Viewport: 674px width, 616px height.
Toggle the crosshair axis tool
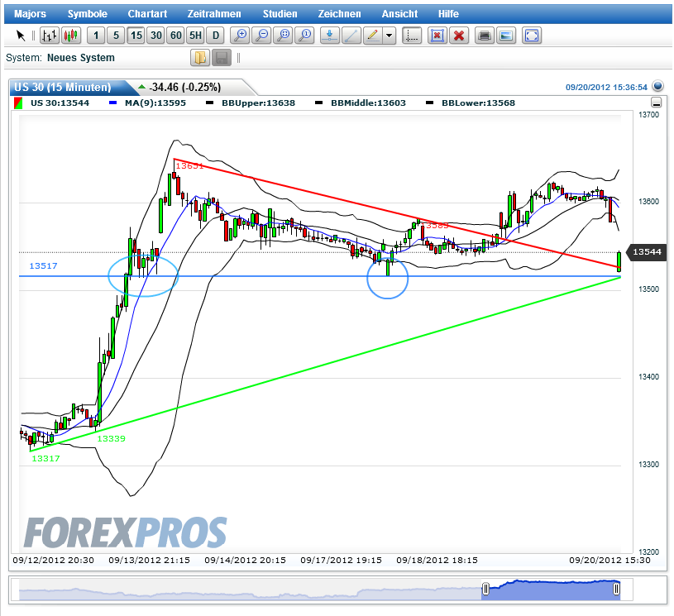[x=412, y=36]
